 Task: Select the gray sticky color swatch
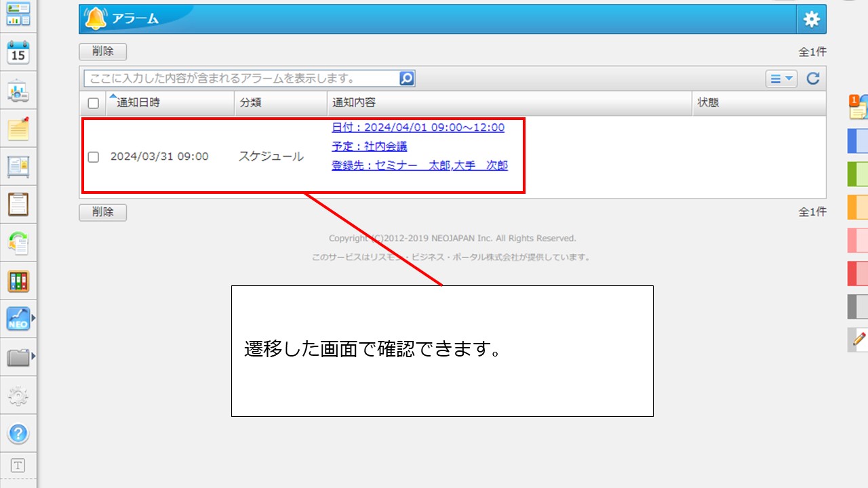click(858, 306)
